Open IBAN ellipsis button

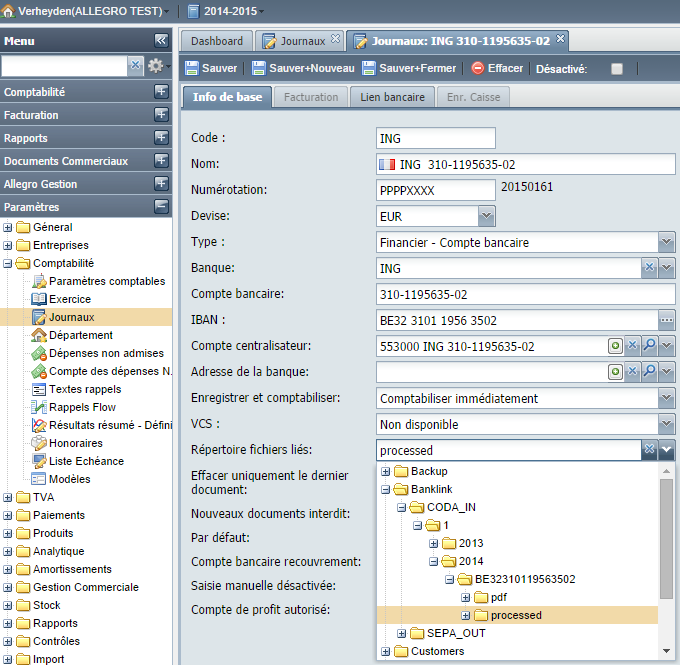coord(667,320)
